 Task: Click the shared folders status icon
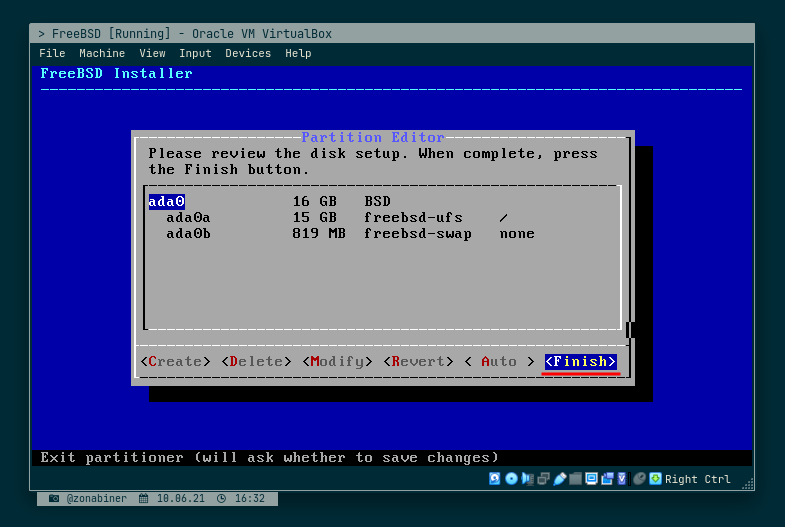tap(576, 479)
